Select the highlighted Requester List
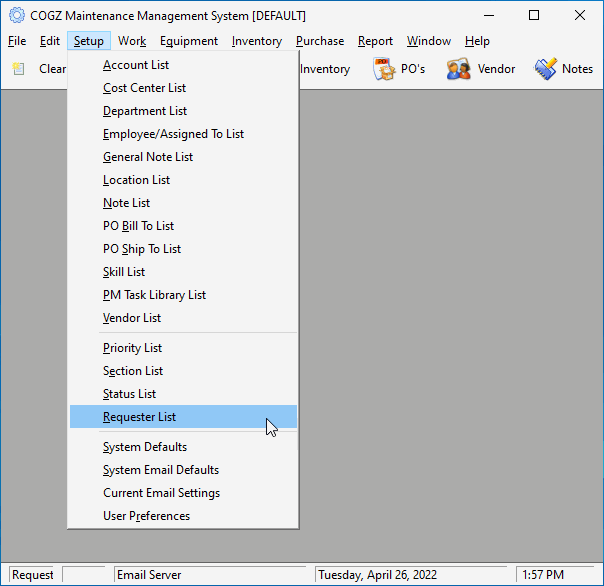The width and height of the screenshot is (604, 586). (x=183, y=417)
